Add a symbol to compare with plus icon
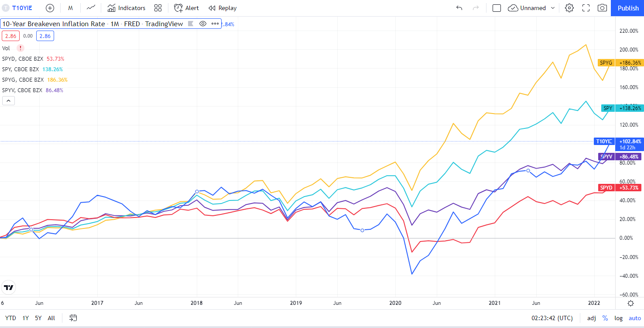 (50, 8)
